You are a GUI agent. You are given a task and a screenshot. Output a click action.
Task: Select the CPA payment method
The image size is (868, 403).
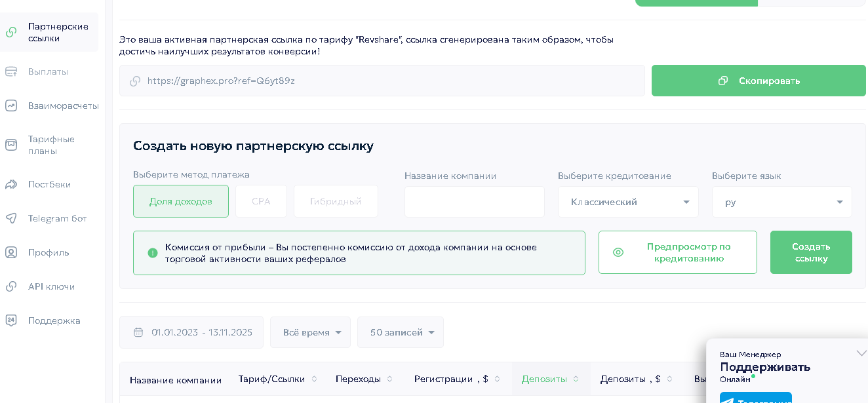(x=261, y=201)
